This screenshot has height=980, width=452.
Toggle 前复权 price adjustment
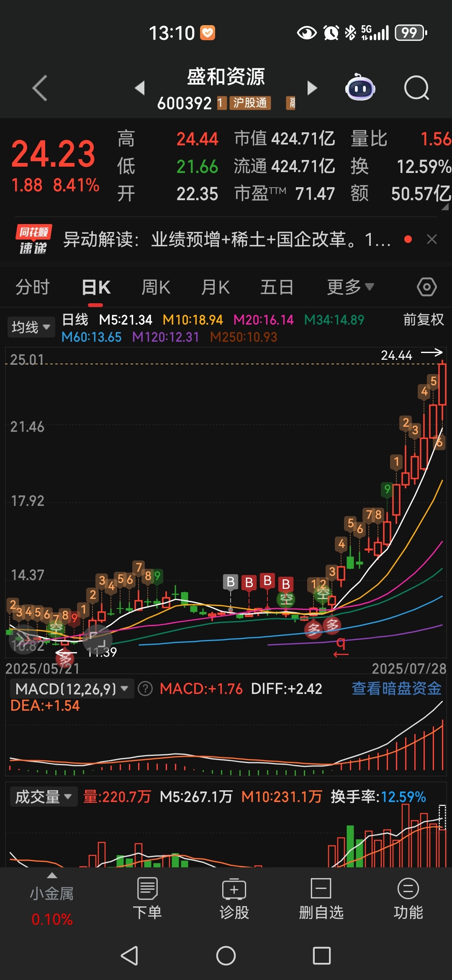click(424, 320)
